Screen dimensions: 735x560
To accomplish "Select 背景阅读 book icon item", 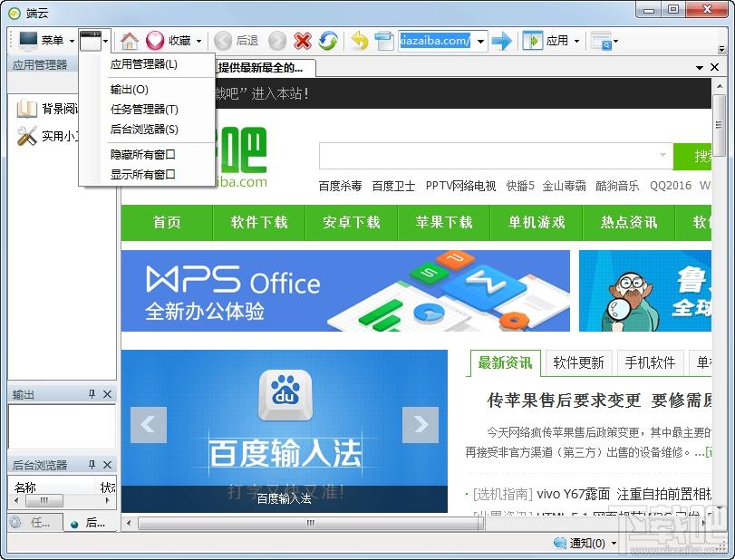I will point(26,109).
